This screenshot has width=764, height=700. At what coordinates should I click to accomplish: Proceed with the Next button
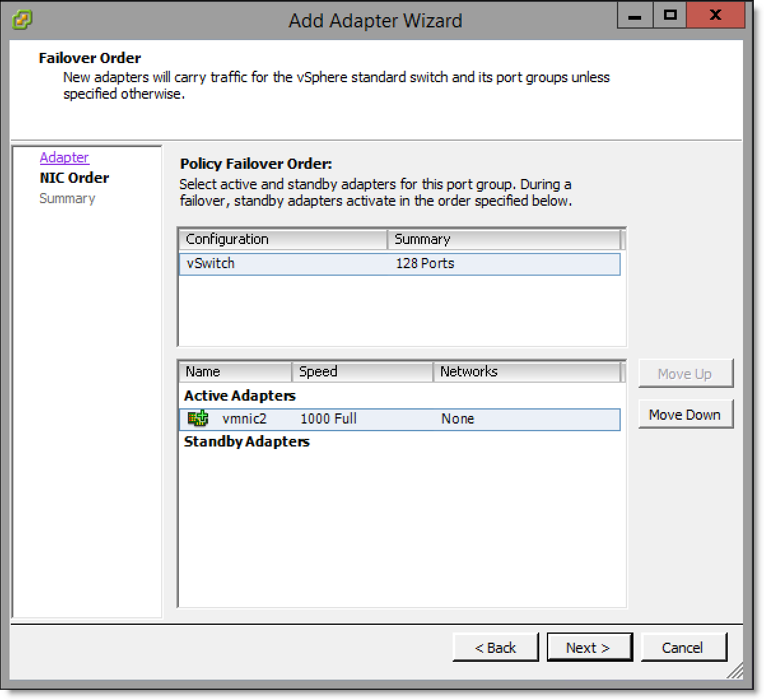click(589, 648)
